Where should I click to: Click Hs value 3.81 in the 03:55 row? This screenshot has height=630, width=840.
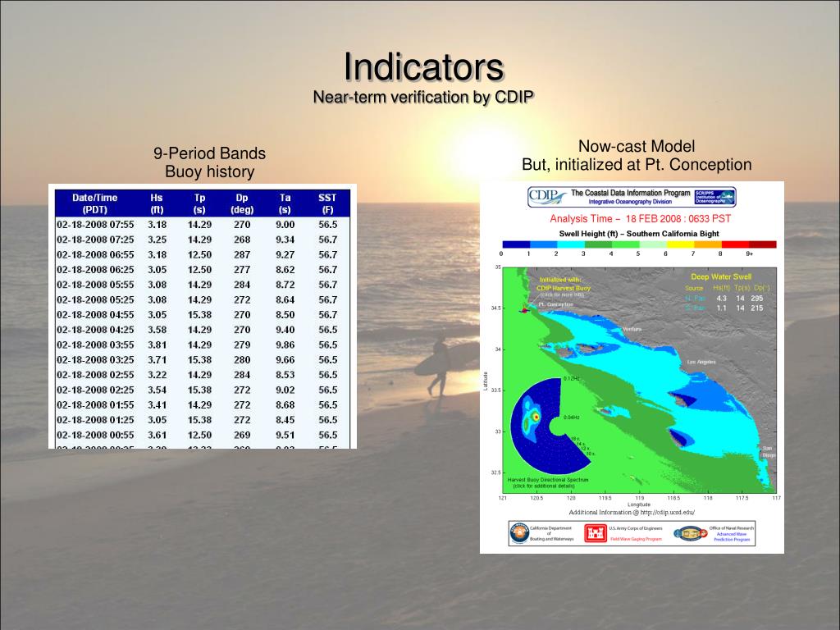click(x=157, y=345)
